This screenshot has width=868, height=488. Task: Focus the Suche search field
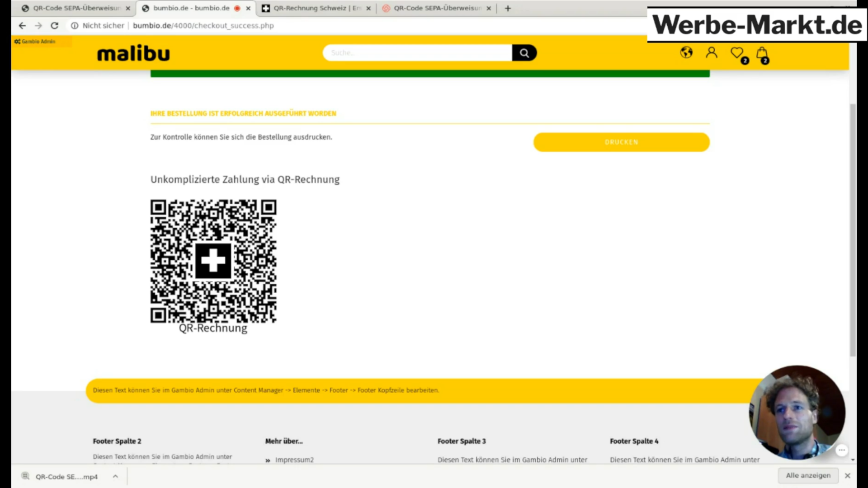point(417,53)
